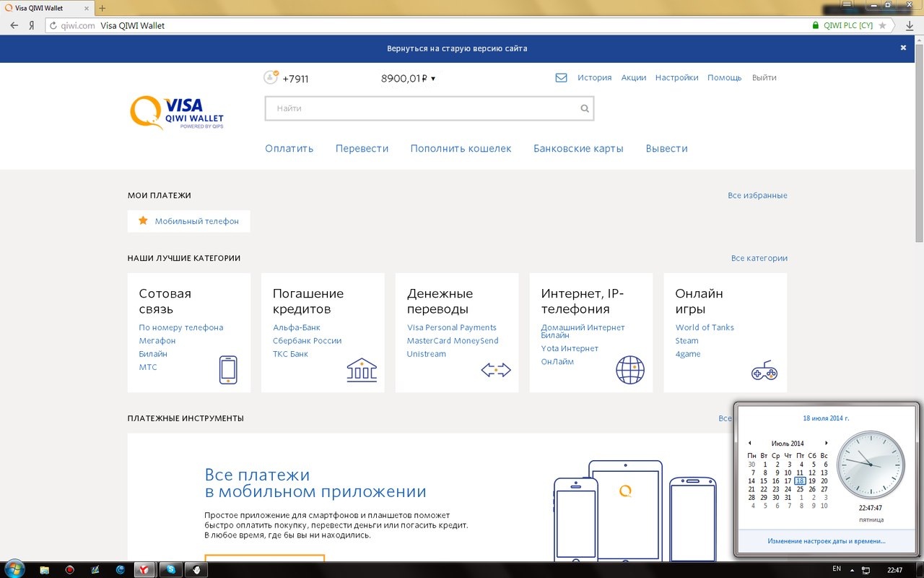924x578 pixels.
Task: Click the bank building icon in Погашение кредитов
Action: pos(362,369)
